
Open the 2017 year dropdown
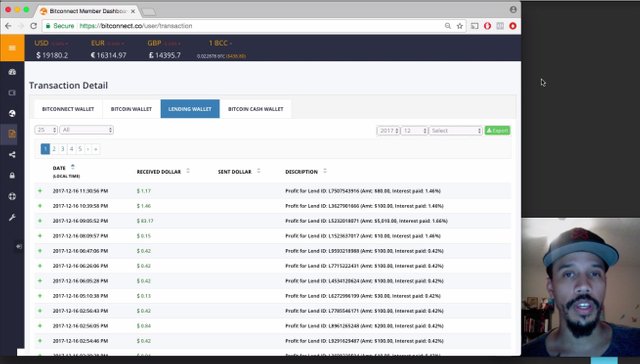coord(388,131)
